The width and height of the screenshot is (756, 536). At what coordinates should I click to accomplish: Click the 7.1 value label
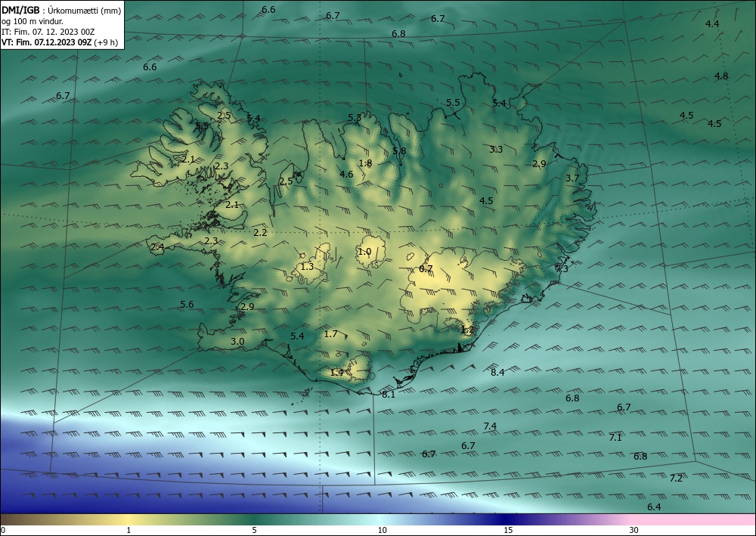615,438
